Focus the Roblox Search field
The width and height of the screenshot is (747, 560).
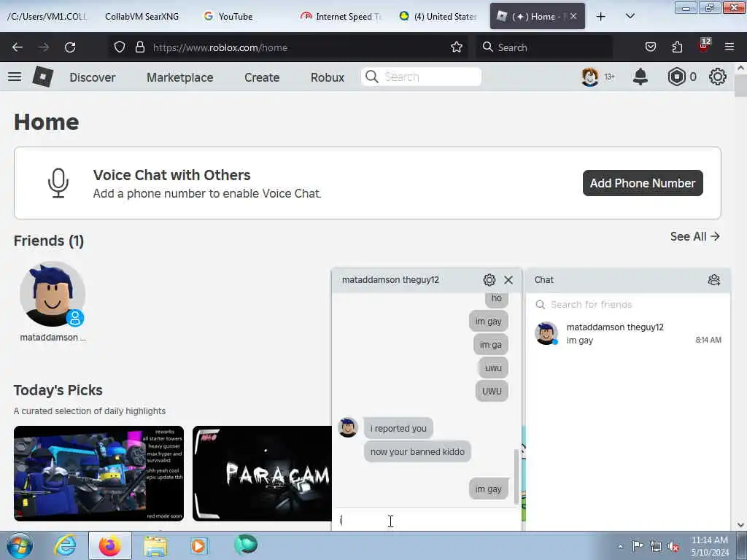[x=421, y=77]
